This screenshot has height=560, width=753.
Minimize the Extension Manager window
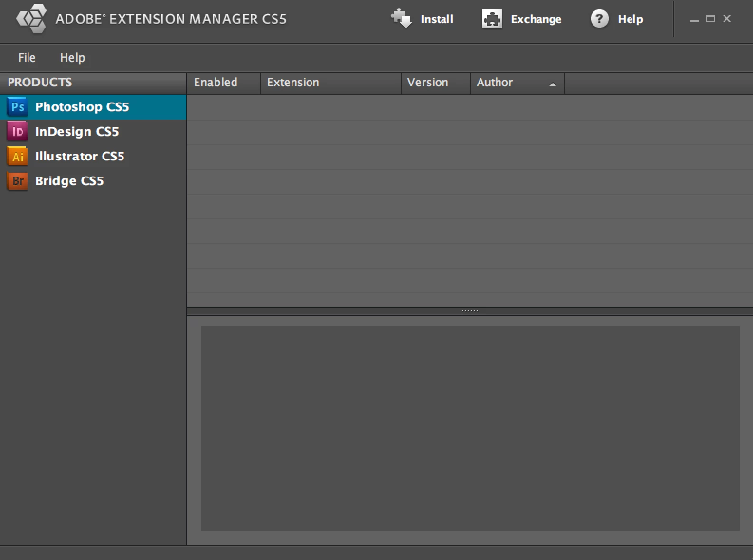695,20
